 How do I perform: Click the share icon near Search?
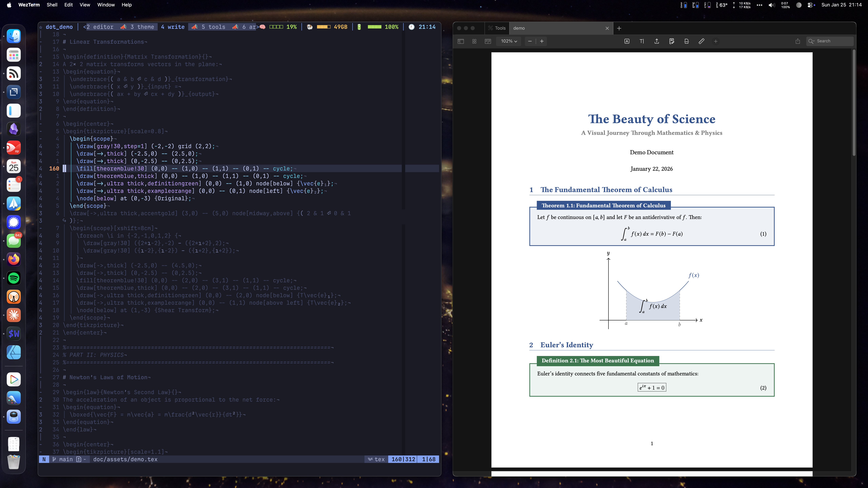(x=798, y=41)
